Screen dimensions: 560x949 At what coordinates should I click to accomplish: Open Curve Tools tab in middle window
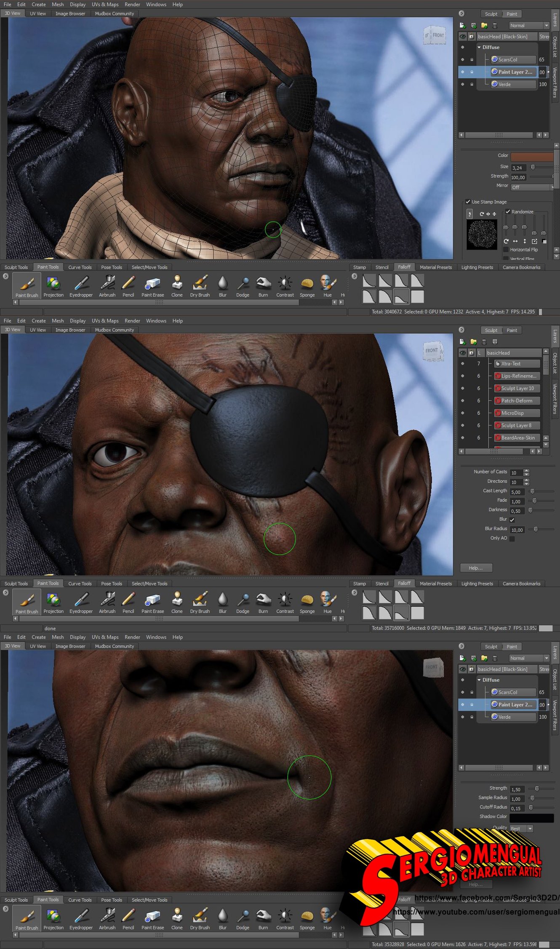pos(80,584)
